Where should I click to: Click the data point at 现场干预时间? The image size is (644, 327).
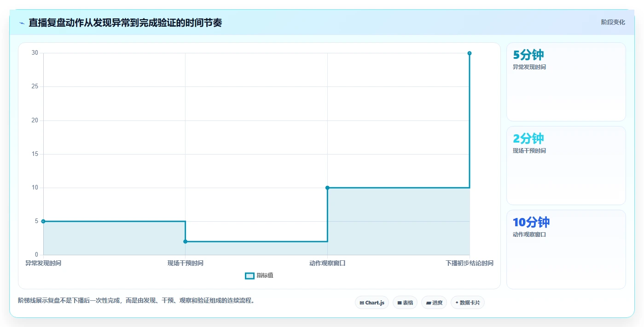pos(186,241)
